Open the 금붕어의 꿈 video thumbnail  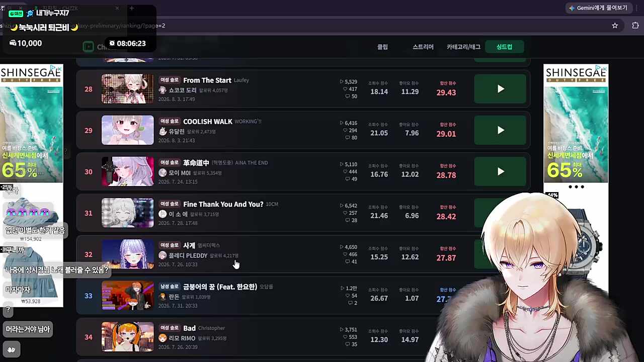[x=128, y=296]
